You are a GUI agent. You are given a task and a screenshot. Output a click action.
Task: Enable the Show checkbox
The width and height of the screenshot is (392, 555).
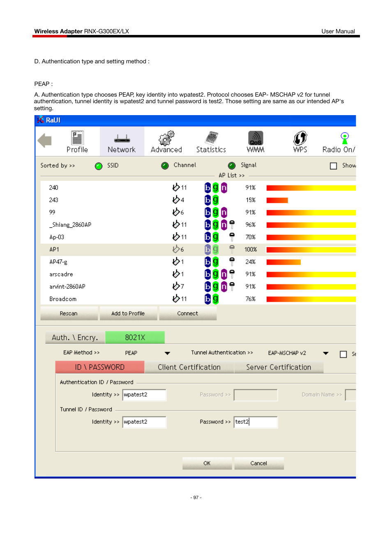click(334, 166)
